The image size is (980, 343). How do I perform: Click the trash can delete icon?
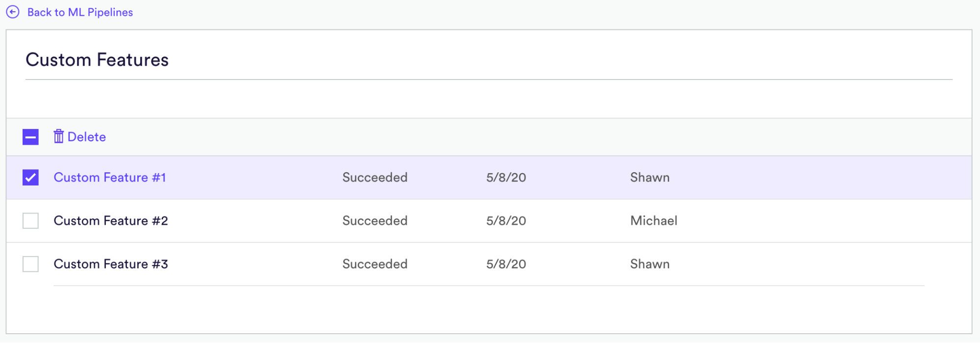coord(59,136)
